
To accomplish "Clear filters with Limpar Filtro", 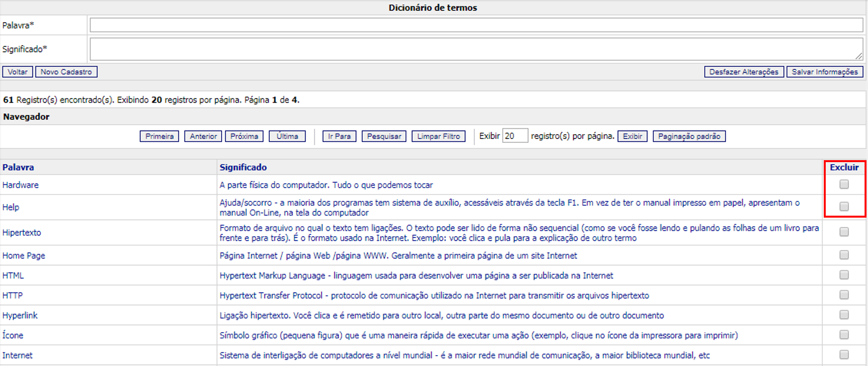I will 438,136.
